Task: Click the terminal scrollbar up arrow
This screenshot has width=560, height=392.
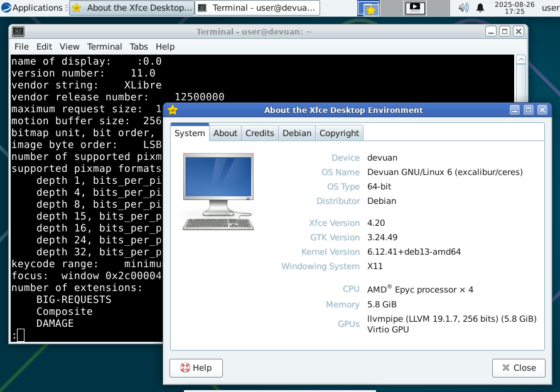Action: point(521,60)
